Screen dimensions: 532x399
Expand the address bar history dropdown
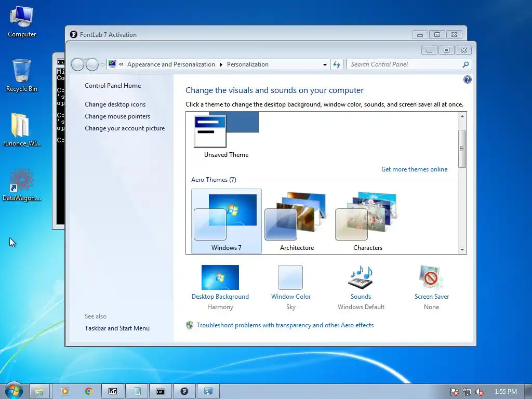pos(325,64)
